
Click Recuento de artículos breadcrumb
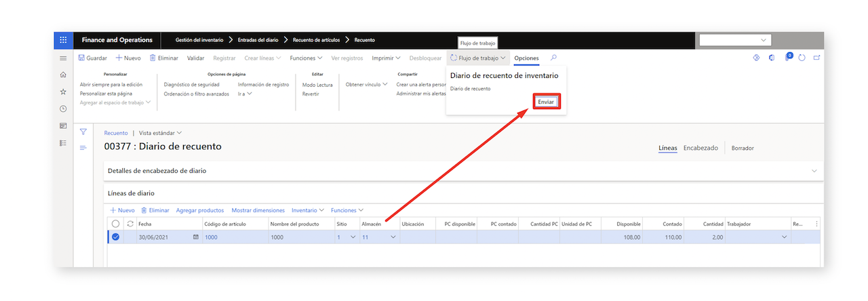pos(315,40)
